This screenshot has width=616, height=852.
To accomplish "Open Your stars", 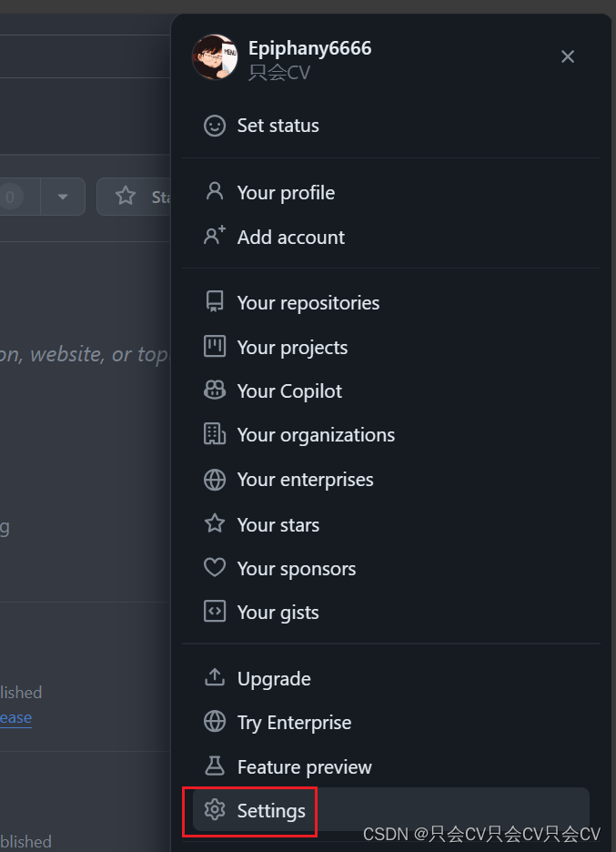I will [x=278, y=525].
